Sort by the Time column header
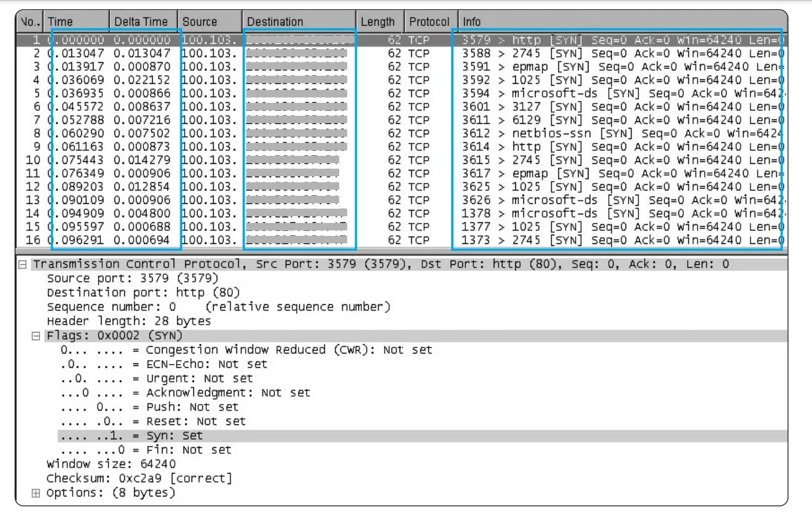The image size is (812, 518). [76, 22]
